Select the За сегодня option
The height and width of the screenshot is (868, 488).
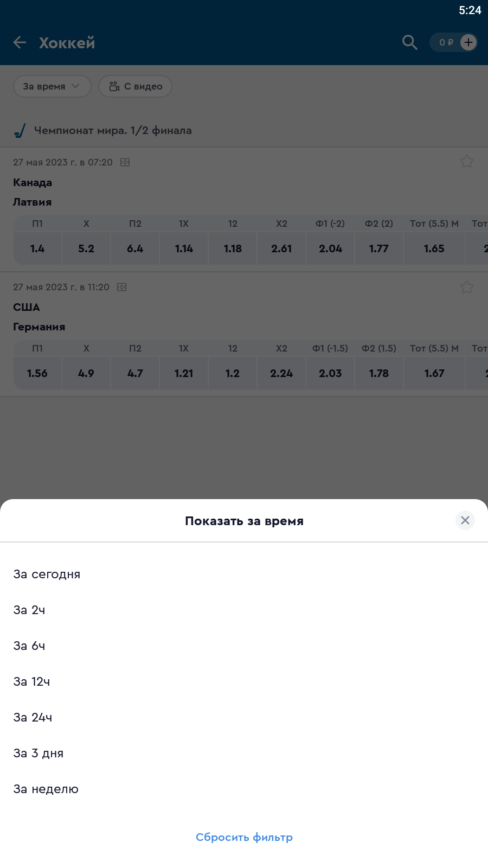47,574
